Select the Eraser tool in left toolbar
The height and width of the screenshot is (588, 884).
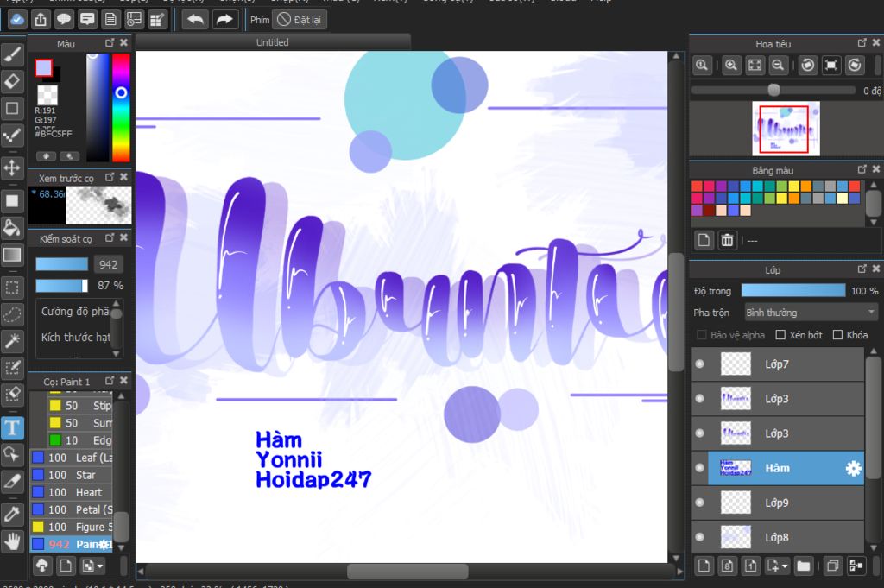[x=12, y=82]
